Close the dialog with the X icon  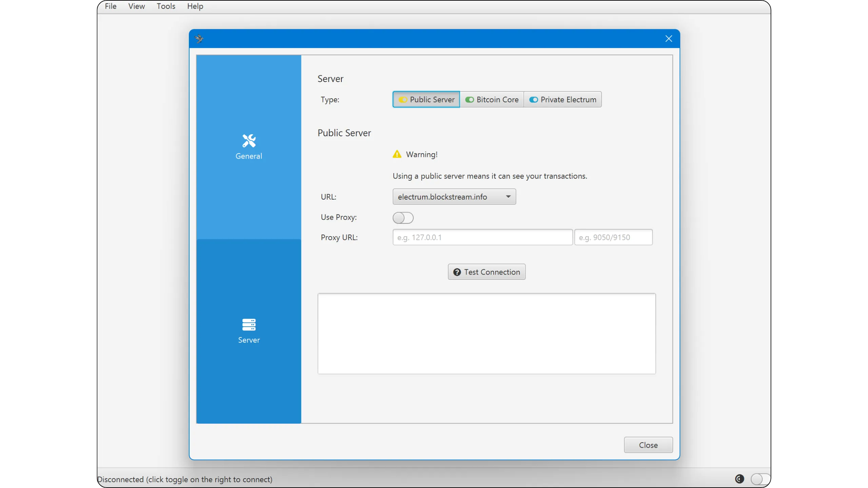pos(669,39)
